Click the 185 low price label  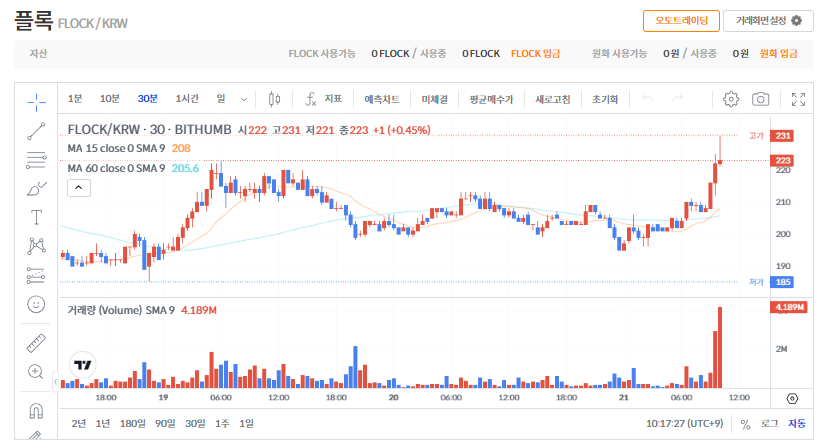coord(782,282)
